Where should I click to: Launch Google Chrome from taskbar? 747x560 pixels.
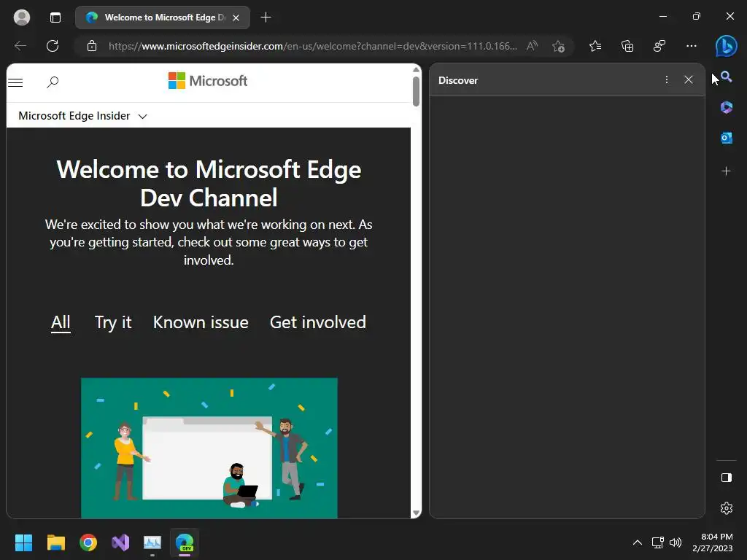88,542
